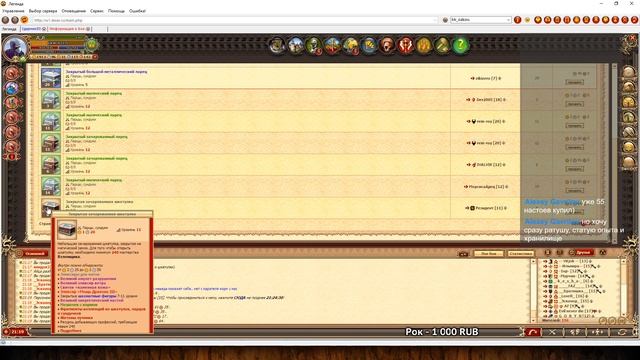Expand the URL history dropdown arrow
The width and height of the screenshot is (640, 360).
436,20
